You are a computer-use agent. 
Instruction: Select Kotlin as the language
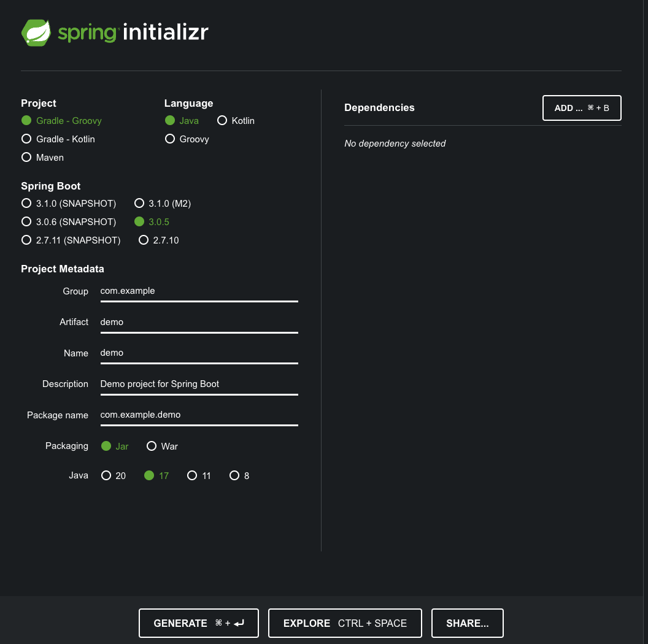[x=236, y=121]
